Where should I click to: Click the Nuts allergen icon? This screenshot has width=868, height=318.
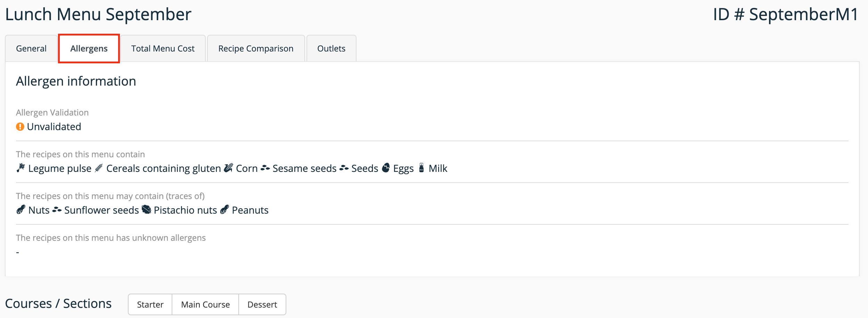coord(21,210)
